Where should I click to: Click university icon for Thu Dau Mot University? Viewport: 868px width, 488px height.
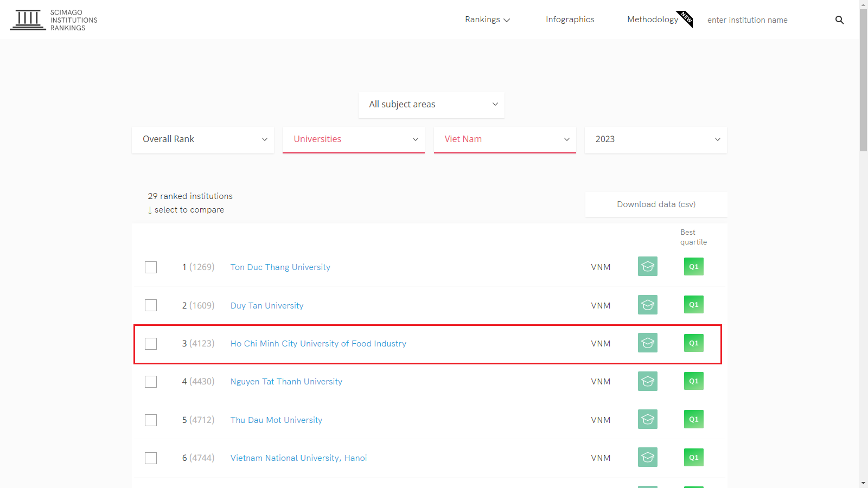coord(648,419)
